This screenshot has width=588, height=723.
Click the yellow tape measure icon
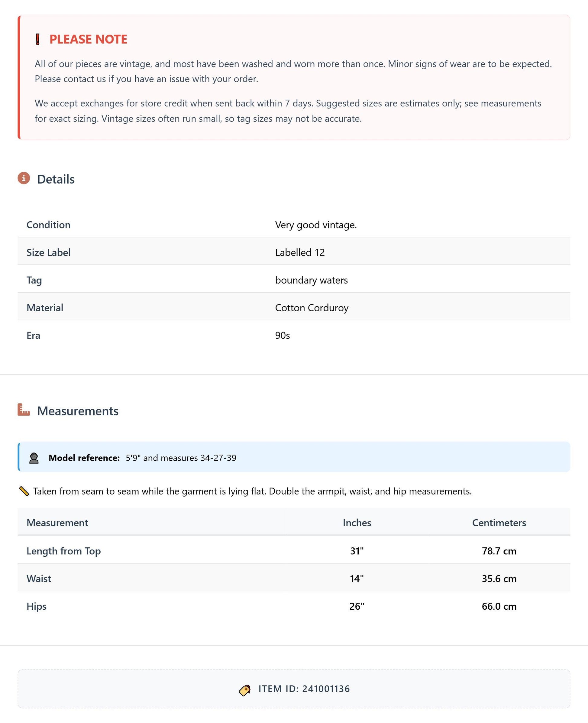point(24,491)
